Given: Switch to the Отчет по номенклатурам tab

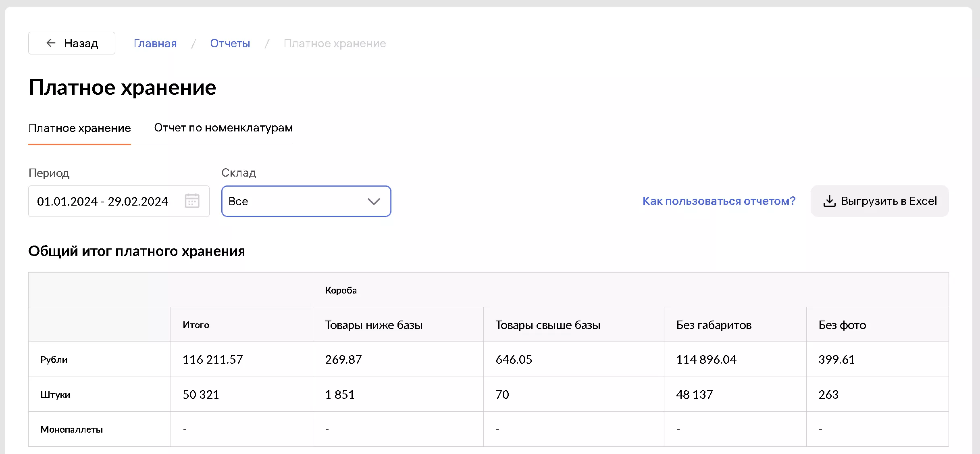Looking at the screenshot, I should 223,128.
